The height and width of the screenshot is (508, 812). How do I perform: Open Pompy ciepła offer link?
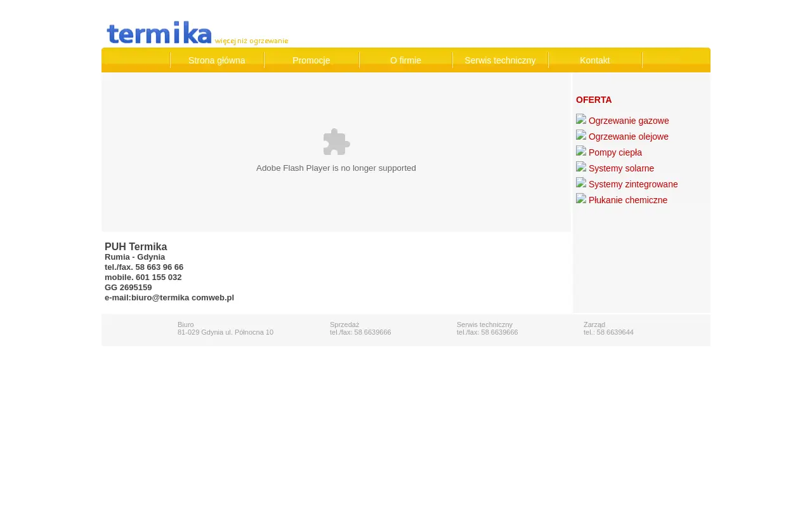(x=615, y=152)
